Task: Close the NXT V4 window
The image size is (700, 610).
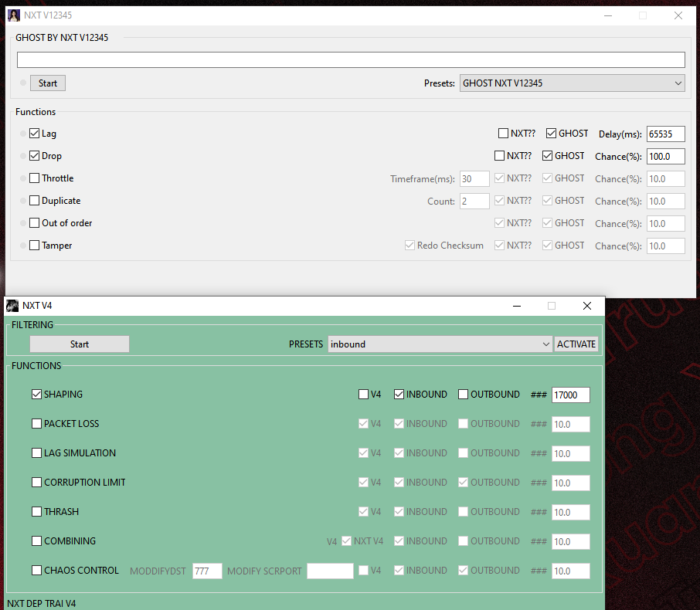Action: click(587, 306)
